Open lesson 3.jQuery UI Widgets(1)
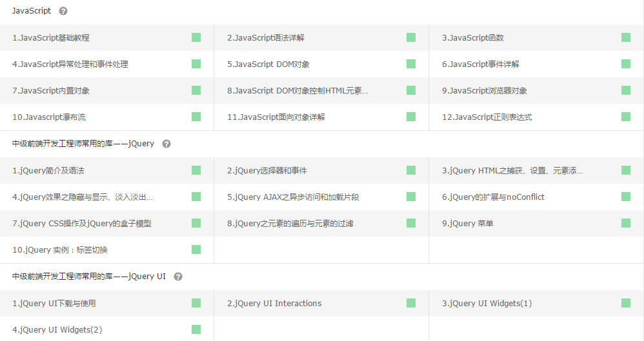 487,304
